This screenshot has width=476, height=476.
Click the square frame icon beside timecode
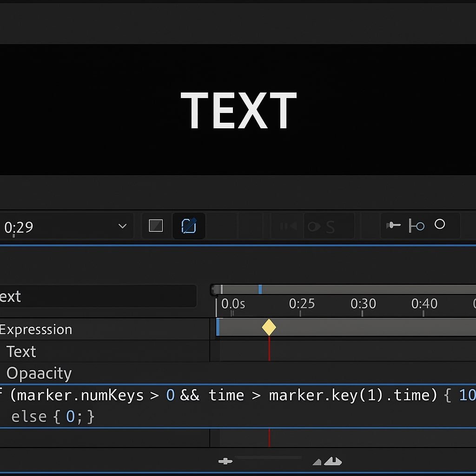click(156, 226)
